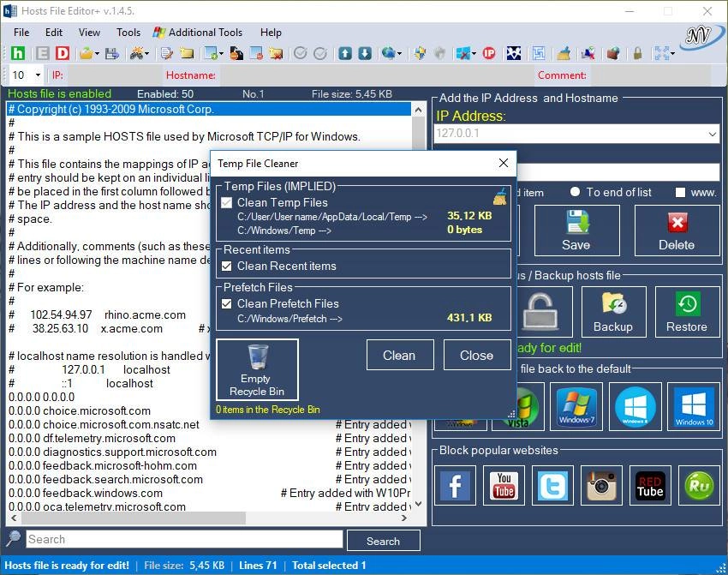Viewport: 728px width, 575px height.
Task: Click the hosts list vertical scroll-down arrow
Action: tap(418, 505)
